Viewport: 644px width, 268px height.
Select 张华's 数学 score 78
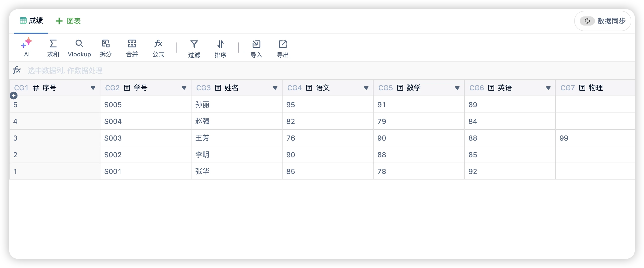tap(419, 171)
